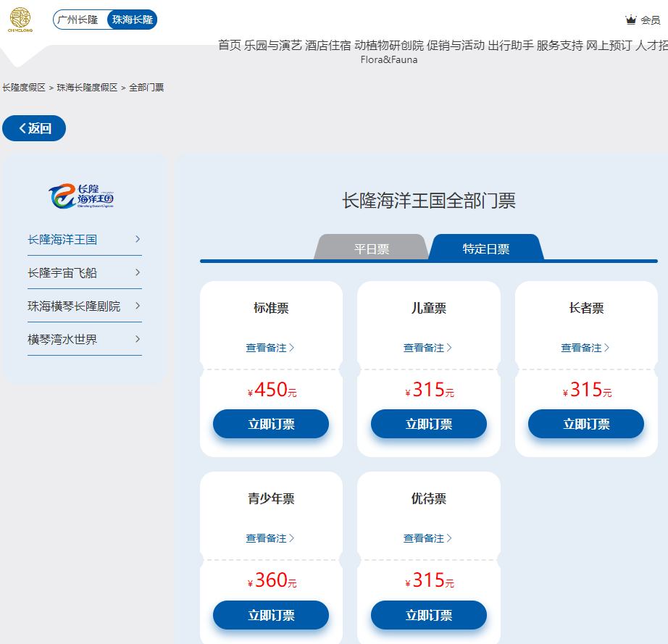Click the 315元 price on 长者票
The image size is (668, 644).
(x=588, y=390)
